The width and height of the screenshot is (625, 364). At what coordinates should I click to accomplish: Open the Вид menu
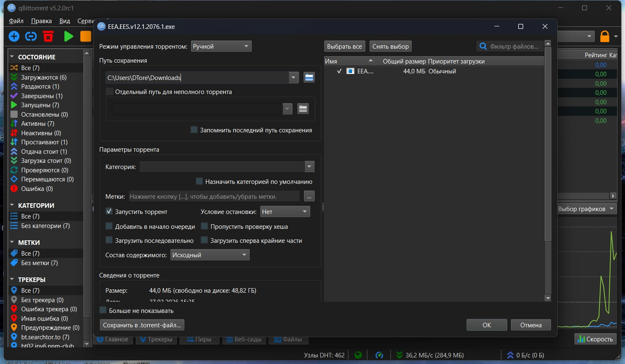click(x=65, y=21)
